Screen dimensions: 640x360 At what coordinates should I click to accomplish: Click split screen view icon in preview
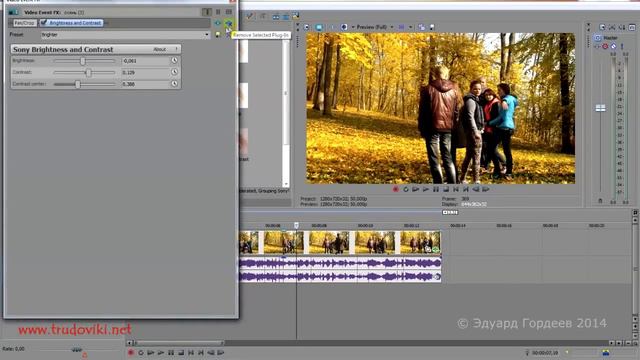(x=344, y=27)
